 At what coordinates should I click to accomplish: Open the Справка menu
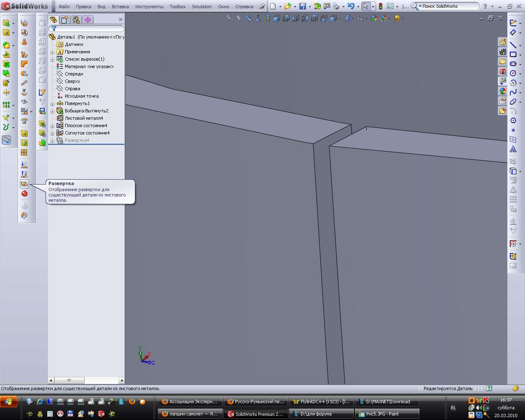(x=244, y=7)
